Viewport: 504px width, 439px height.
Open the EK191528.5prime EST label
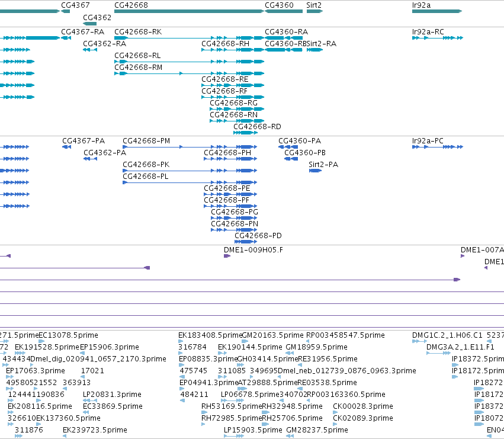[47, 347]
